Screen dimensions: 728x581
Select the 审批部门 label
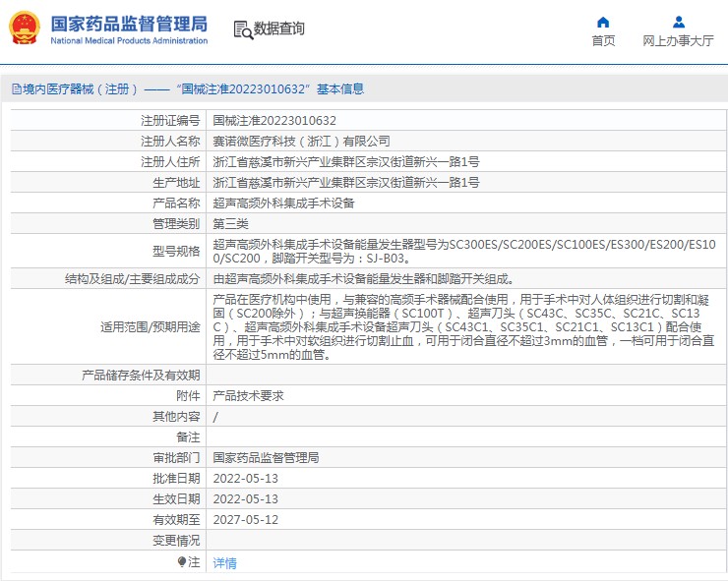tap(176, 457)
